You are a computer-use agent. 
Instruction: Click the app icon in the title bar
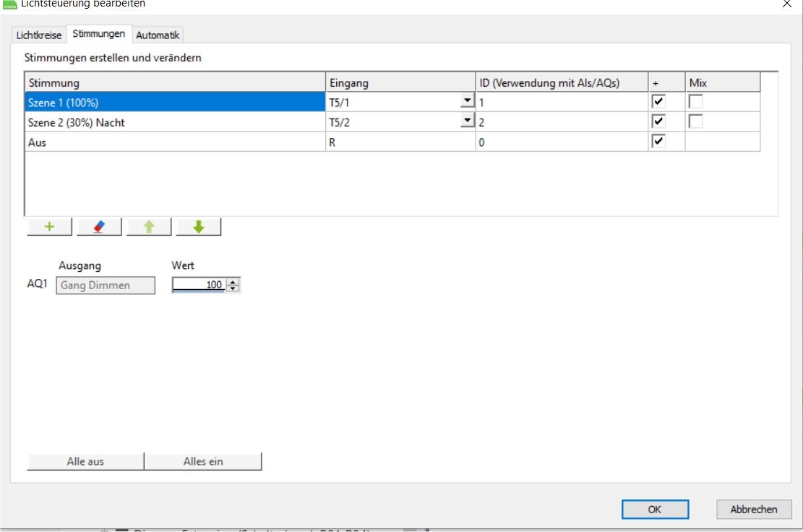click(x=9, y=4)
